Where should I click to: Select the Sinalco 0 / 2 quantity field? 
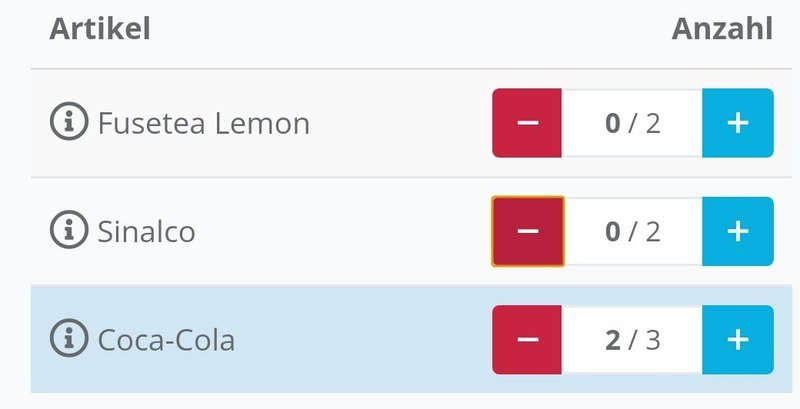632,231
